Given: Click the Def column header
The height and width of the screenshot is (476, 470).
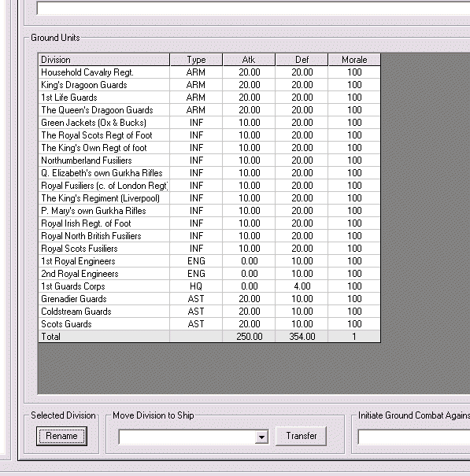Looking at the screenshot, I should click(x=302, y=60).
